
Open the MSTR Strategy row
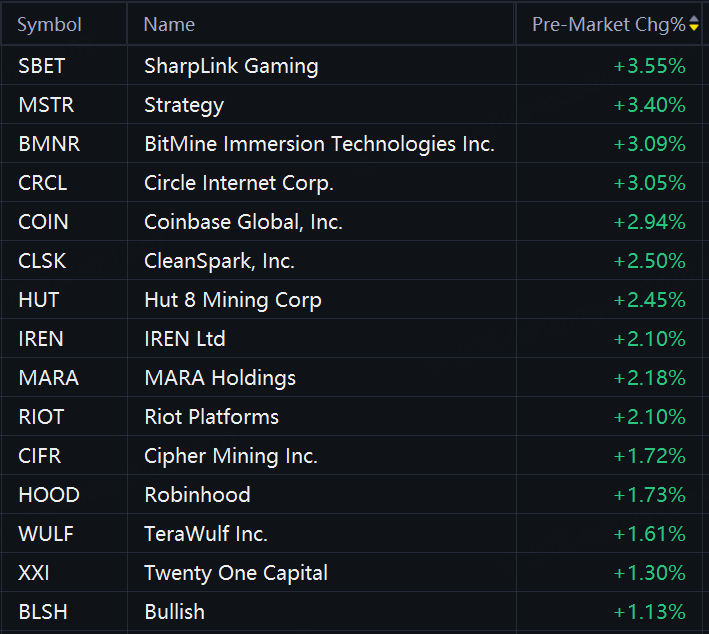point(184,105)
